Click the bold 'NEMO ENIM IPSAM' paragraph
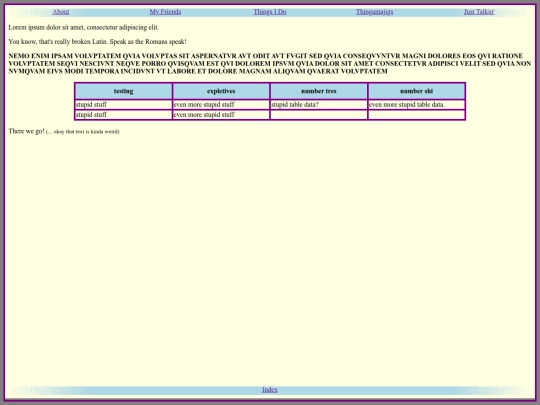This screenshot has height=405, width=540. (x=270, y=63)
